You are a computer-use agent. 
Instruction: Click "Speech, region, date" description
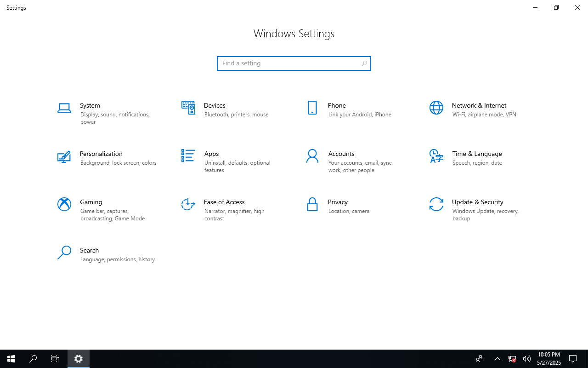[477, 163]
